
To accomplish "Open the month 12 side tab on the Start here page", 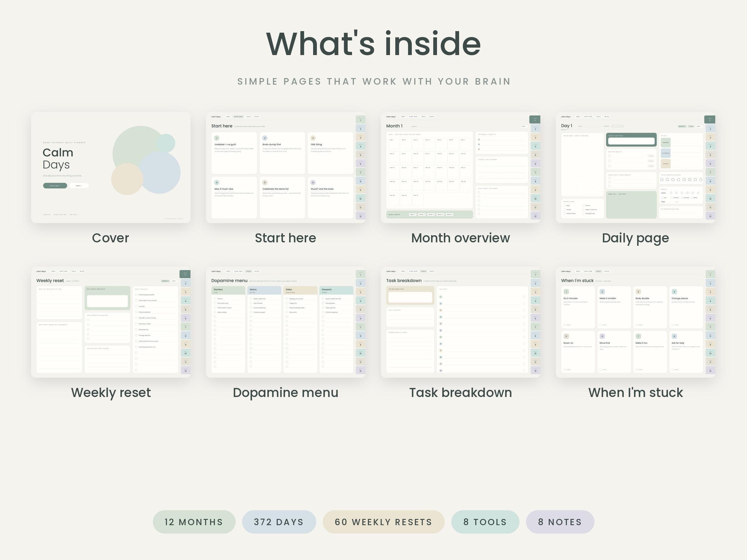I will pyautogui.click(x=360, y=216).
